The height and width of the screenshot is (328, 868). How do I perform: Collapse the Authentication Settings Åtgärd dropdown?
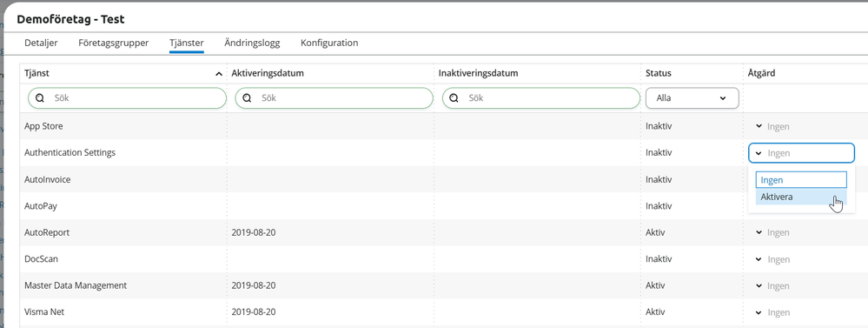click(802, 153)
